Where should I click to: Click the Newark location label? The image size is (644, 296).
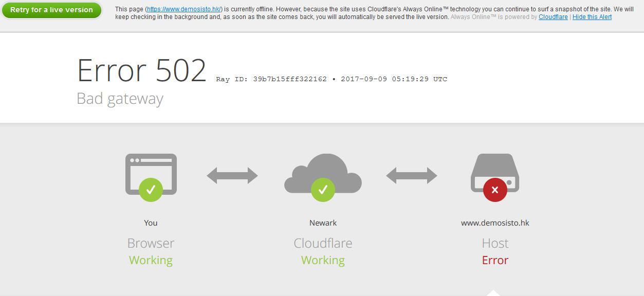(323, 223)
